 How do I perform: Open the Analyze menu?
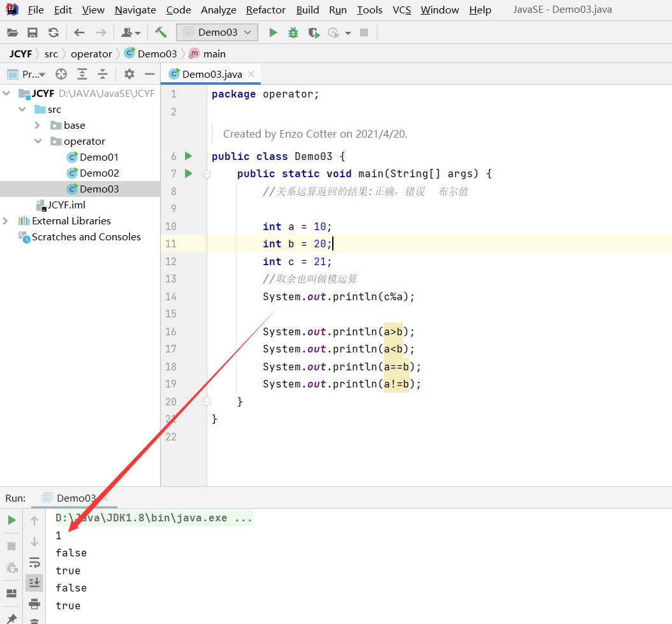(x=219, y=10)
